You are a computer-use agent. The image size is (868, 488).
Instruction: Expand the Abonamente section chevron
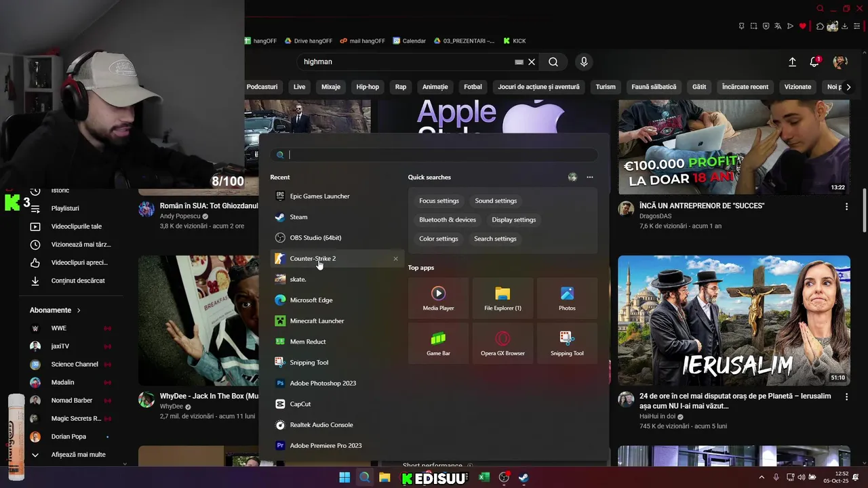click(x=79, y=310)
